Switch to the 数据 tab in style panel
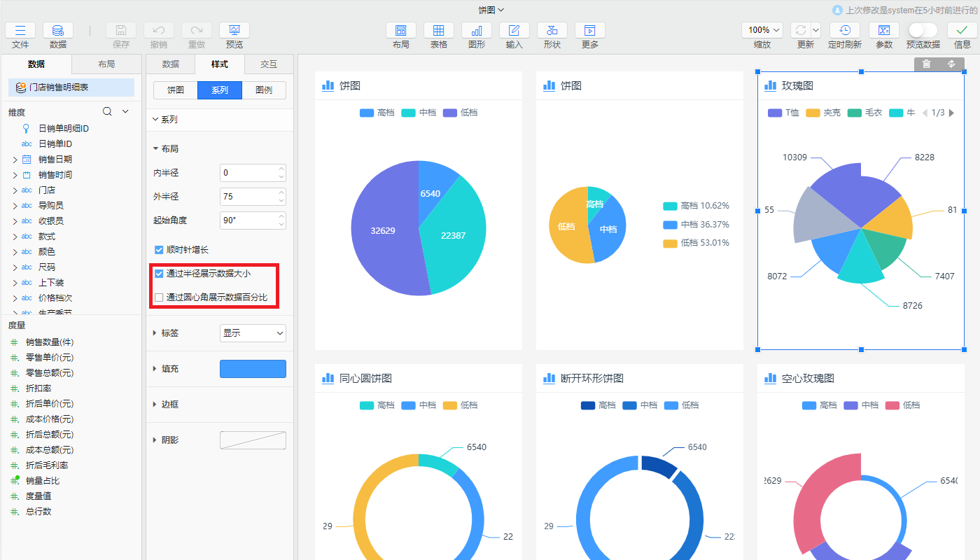The image size is (980, 560). click(171, 64)
